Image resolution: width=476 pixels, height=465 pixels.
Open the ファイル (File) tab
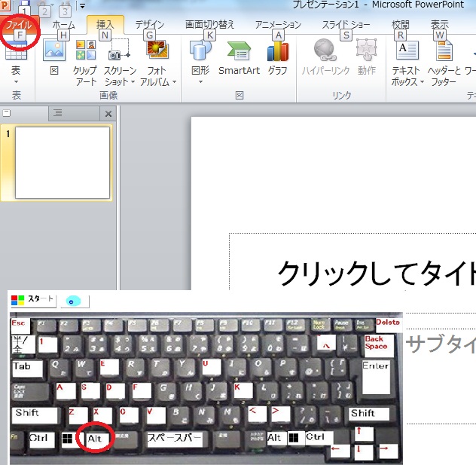tap(19, 25)
